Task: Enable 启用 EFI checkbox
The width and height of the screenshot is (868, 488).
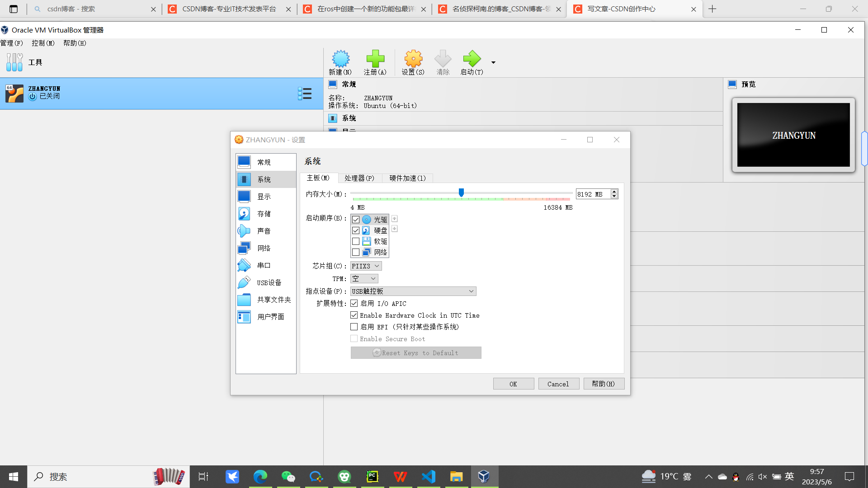Action: pyautogui.click(x=354, y=327)
